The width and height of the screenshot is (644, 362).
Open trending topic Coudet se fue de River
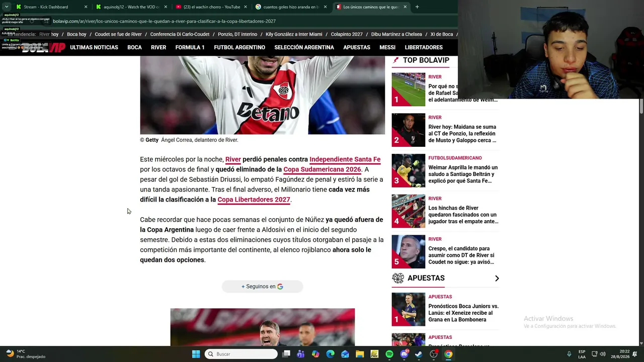coord(118,34)
